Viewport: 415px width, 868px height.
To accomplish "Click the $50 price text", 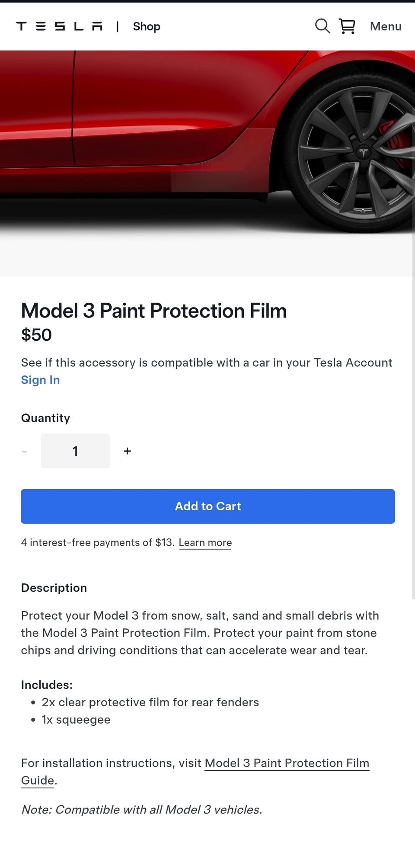I will point(36,335).
